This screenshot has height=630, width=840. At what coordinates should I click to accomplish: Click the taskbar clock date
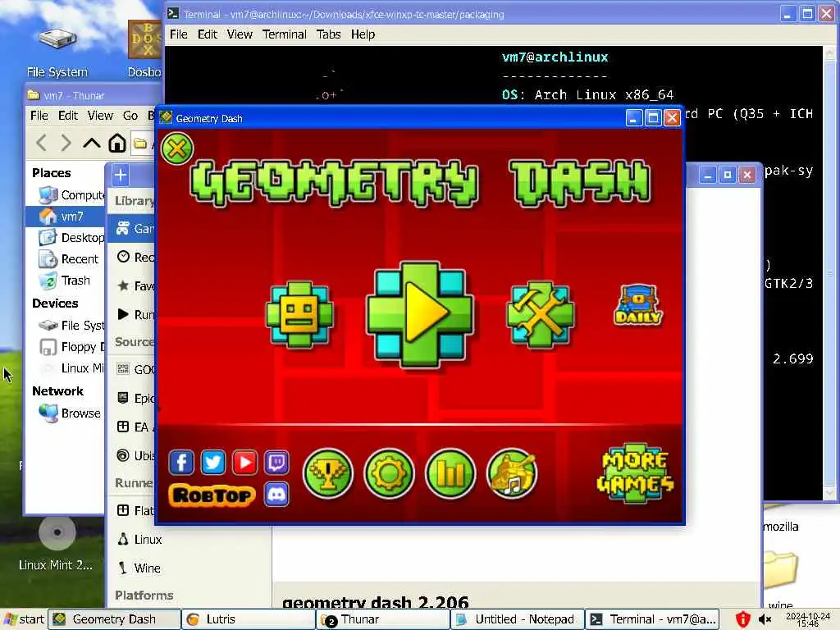tap(807, 620)
